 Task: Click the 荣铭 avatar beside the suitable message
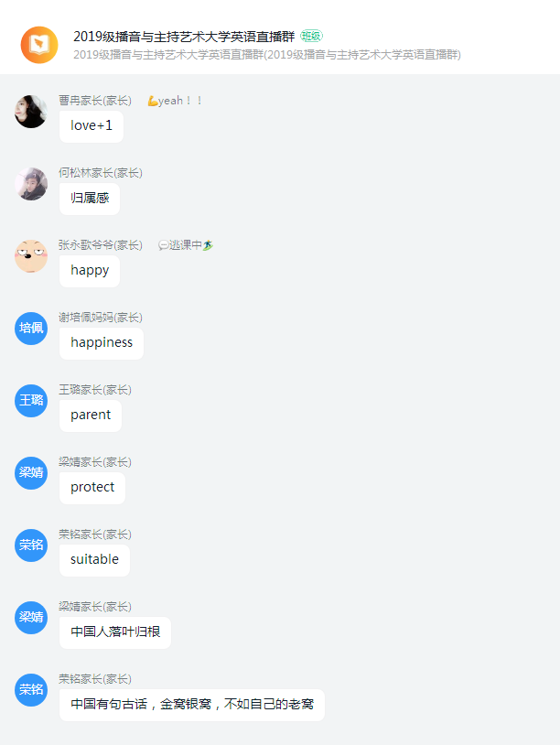(31, 545)
